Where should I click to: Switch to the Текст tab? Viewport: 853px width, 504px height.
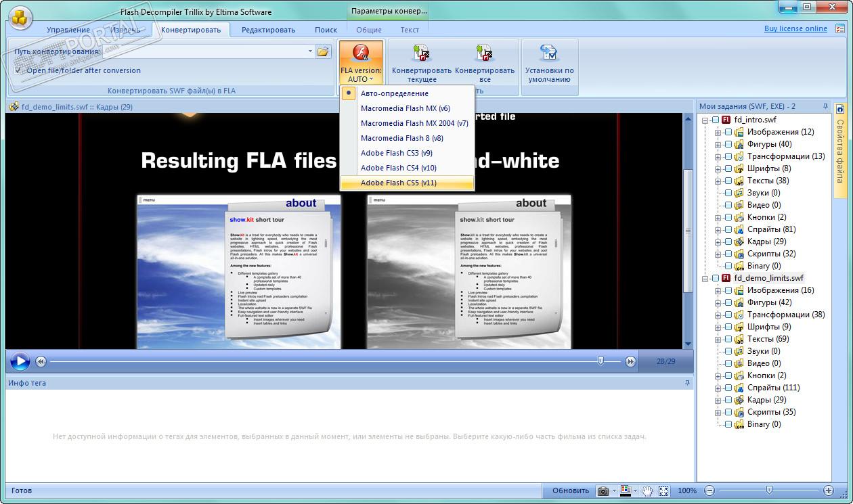[410, 30]
